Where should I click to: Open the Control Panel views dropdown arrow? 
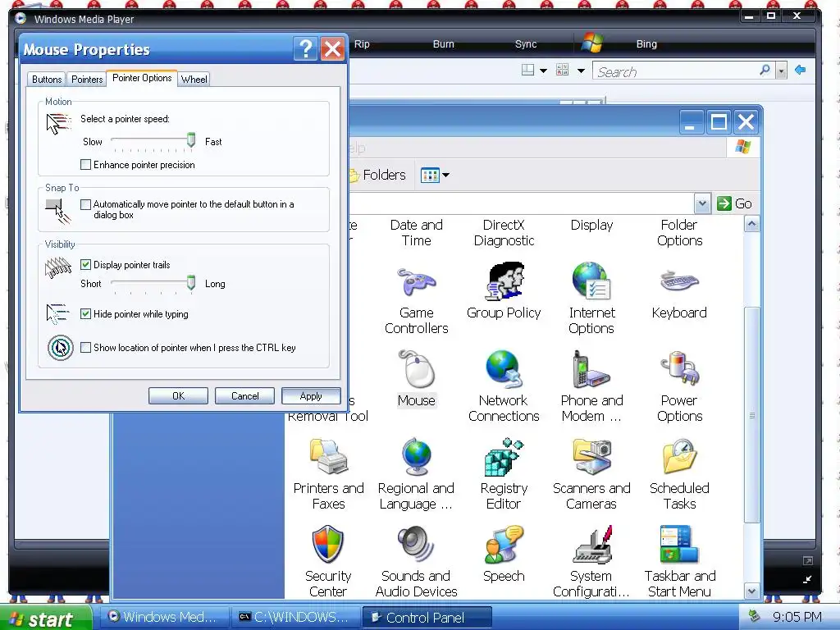coord(445,176)
